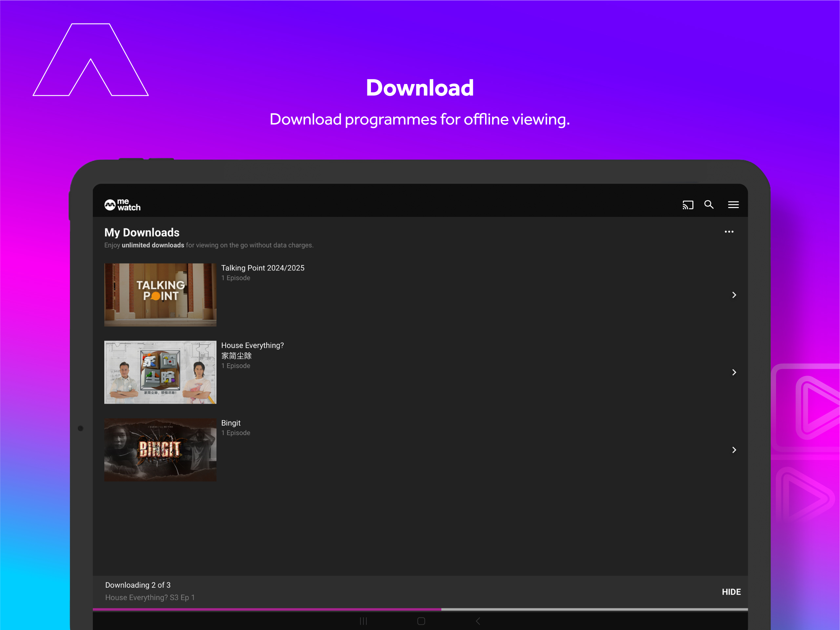The image size is (840, 630).
Task: Click HIDE on the download bar
Action: [731, 592]
